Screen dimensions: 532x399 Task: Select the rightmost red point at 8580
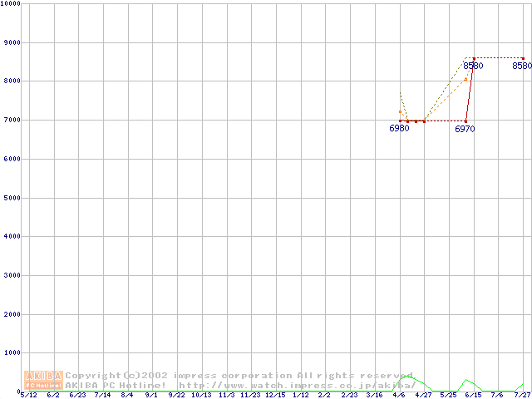(523, 58)
